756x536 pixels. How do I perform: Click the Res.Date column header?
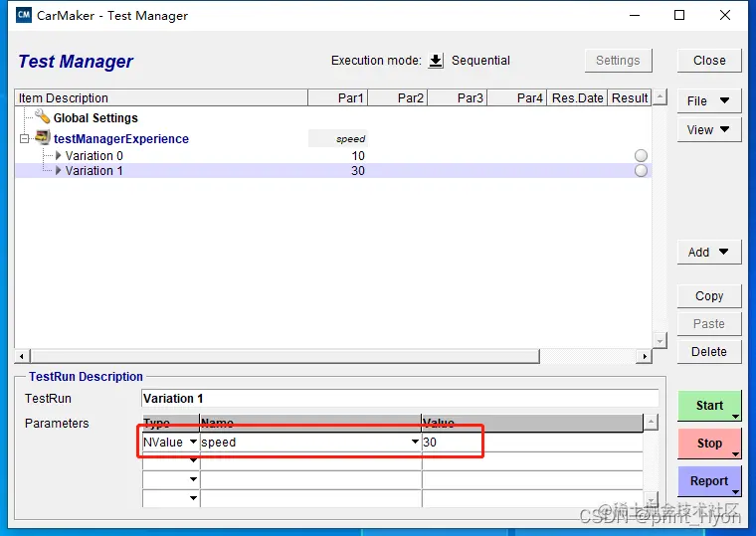point(577,97)
